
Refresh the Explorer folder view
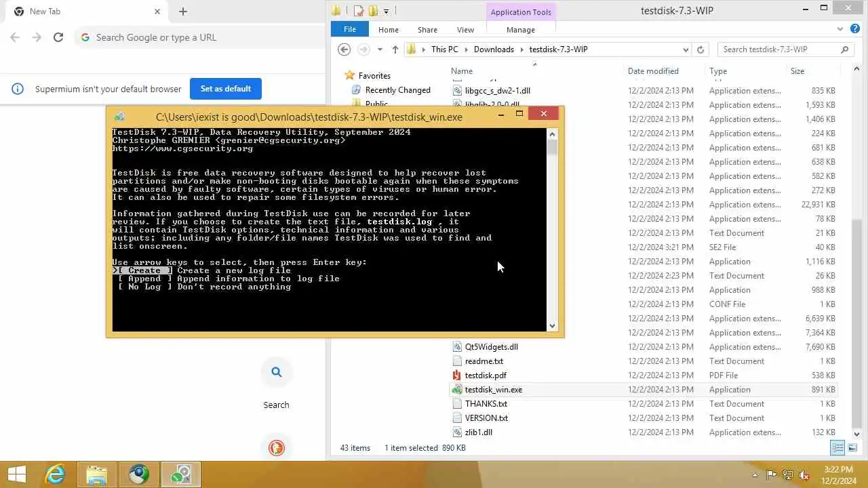[x=701, y=49]
